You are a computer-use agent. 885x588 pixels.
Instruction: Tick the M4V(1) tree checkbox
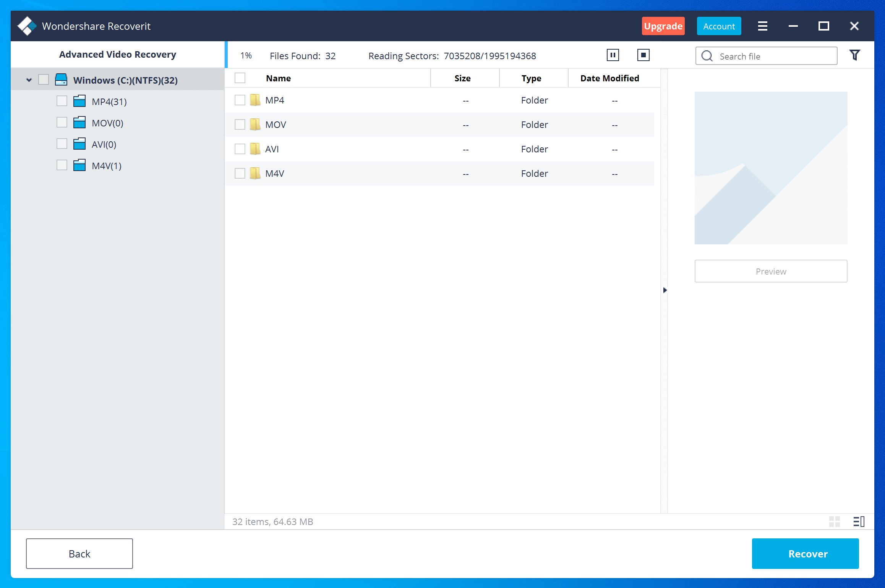pos(62,165)
